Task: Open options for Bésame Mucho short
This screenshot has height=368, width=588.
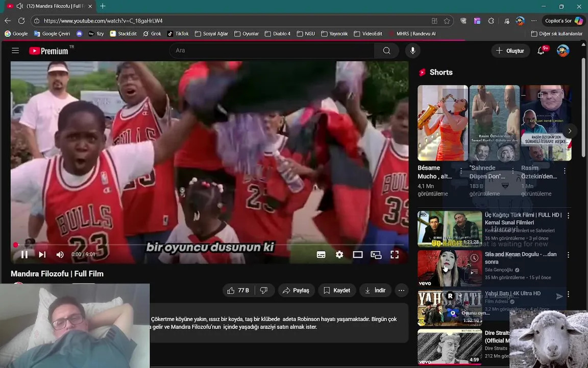Action: pyautogui.click(x=461, y=171)
